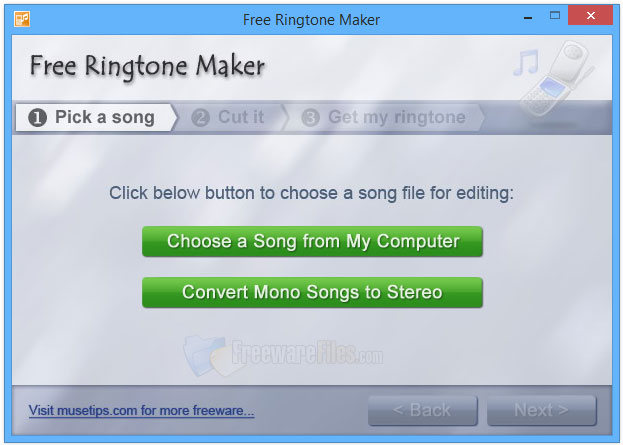623x445 pixels.
Task: Advance with the Next button
Action: (542, 410)
